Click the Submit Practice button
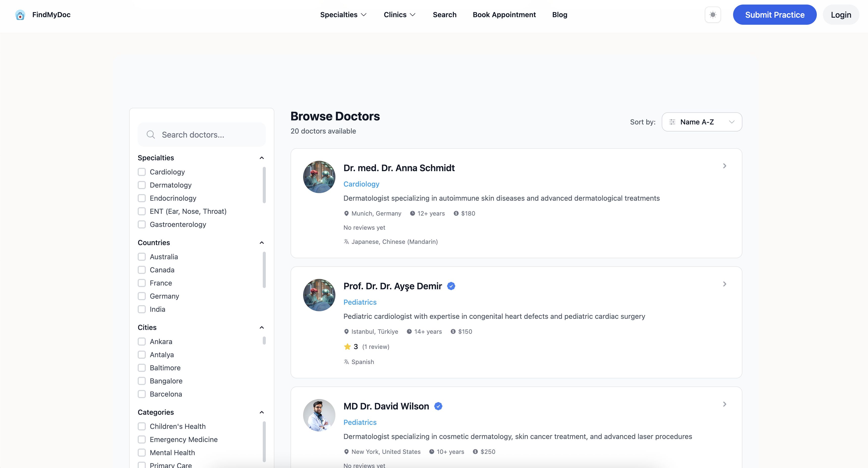 point(774,15)
